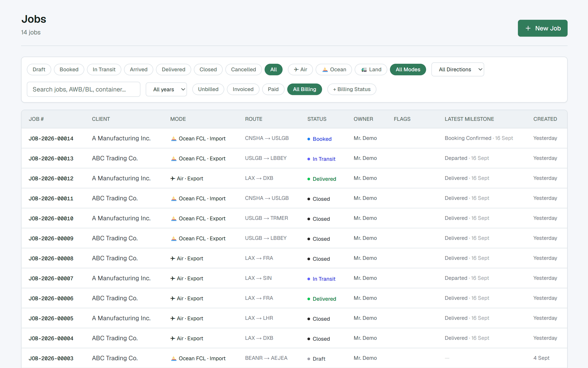Filter jobs by Arrived status
The image size is (588, 368).
click(139, 70)
